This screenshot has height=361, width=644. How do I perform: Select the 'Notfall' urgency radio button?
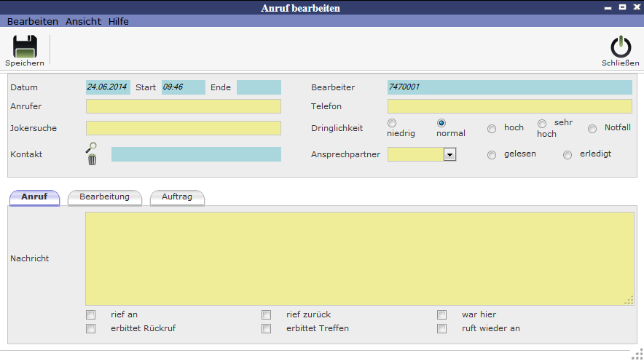(592, 128)
